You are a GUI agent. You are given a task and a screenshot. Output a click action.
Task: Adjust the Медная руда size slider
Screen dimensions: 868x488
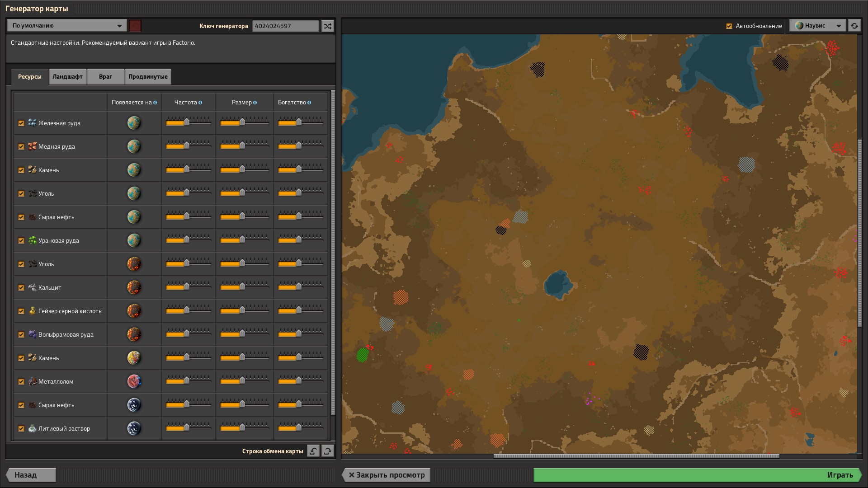click(x=245, y=146)
